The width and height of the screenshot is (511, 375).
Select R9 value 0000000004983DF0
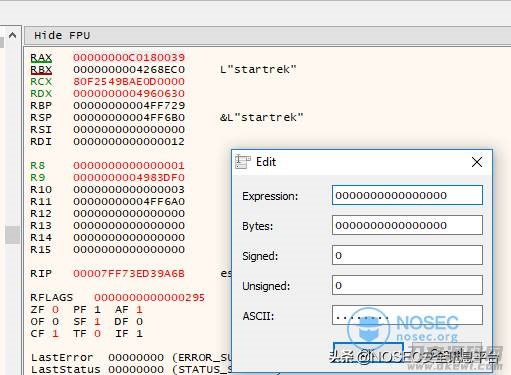tap(129, 177)
